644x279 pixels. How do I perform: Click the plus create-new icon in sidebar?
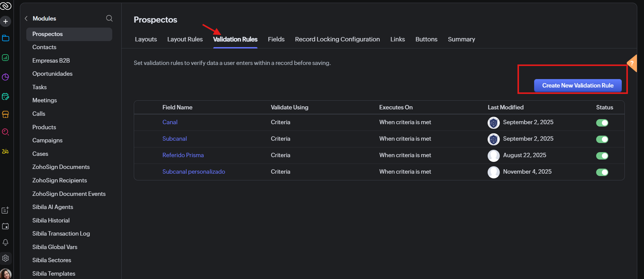tap(6, 22)
